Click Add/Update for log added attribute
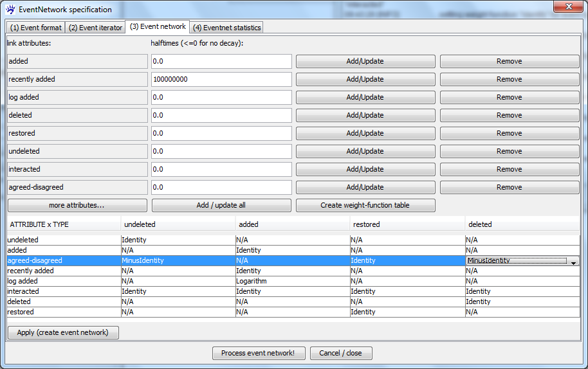This screenshot has width=588, height=369. point(365,98)
